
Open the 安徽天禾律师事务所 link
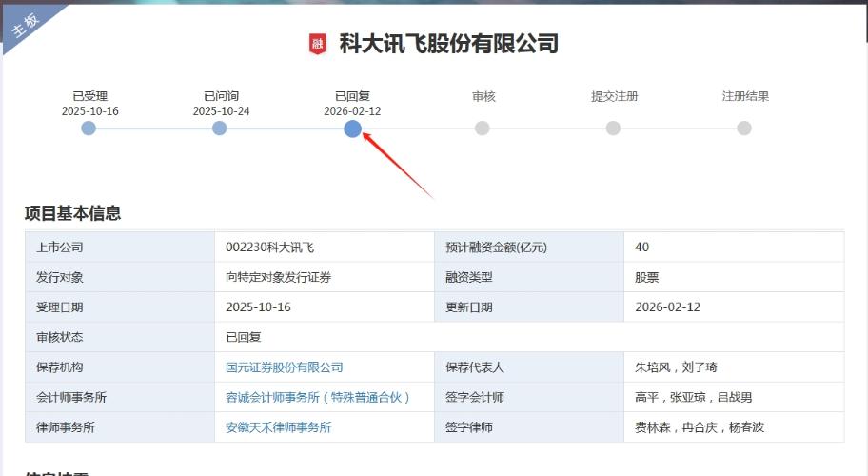(x=278, y=427)
